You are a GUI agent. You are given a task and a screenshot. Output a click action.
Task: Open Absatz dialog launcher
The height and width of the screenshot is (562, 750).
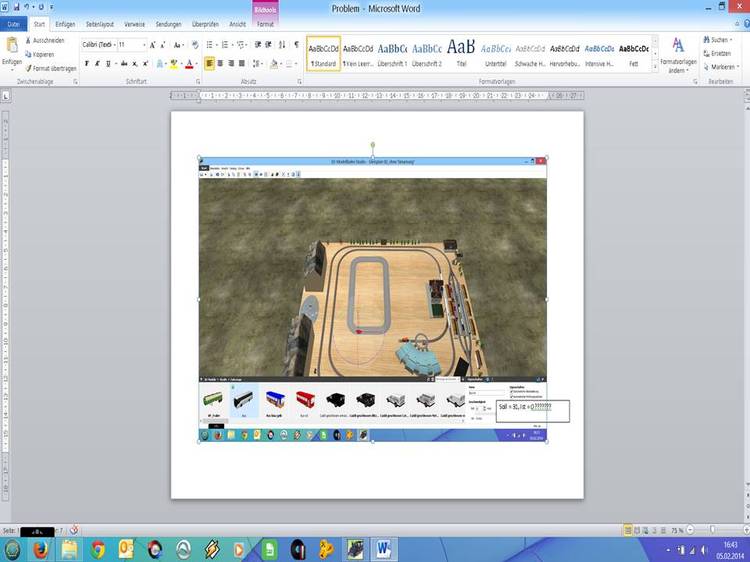tap(299, 82)
